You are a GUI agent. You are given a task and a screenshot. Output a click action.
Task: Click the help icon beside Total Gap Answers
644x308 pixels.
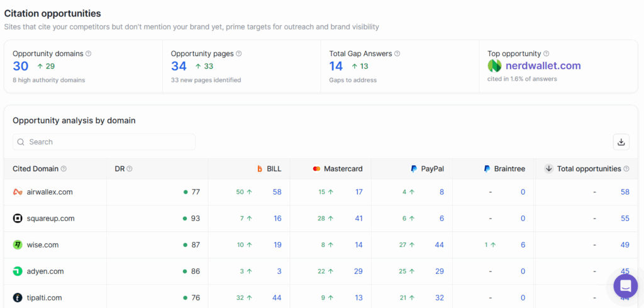click(x=397, y=54)
